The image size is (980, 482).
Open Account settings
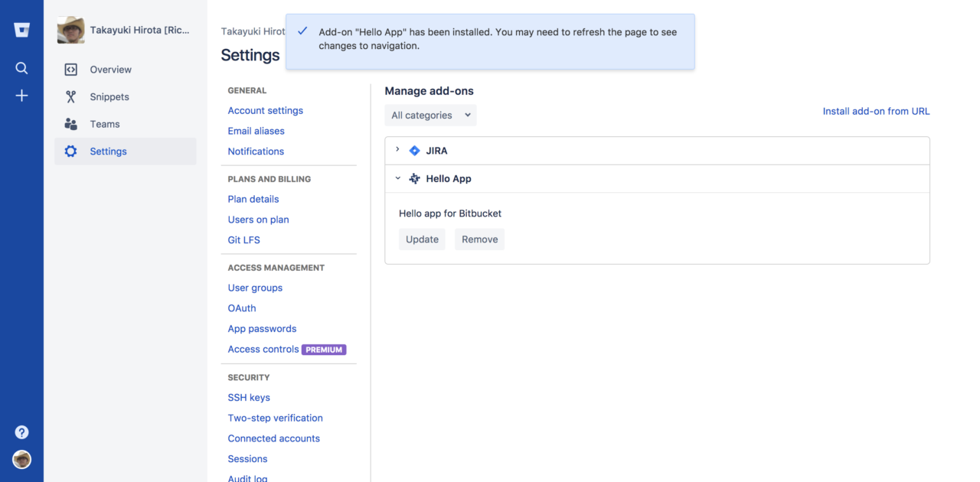[x=266, y=111]
